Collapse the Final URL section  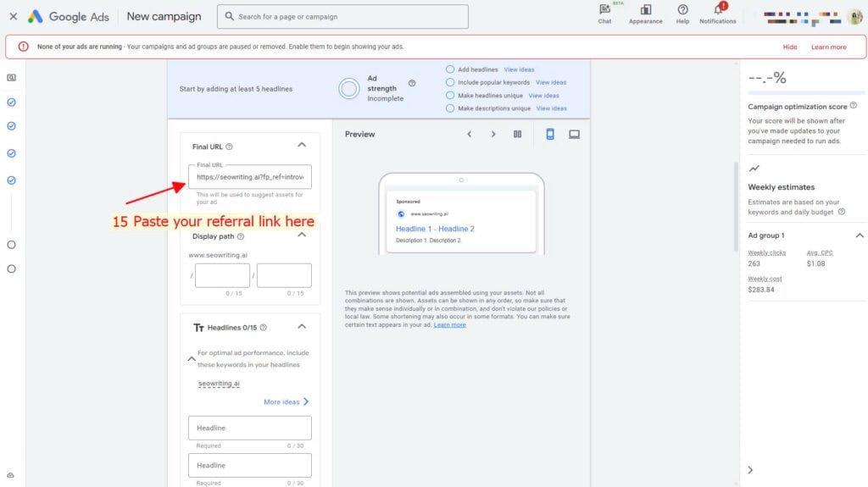click(x=302, y=145)
